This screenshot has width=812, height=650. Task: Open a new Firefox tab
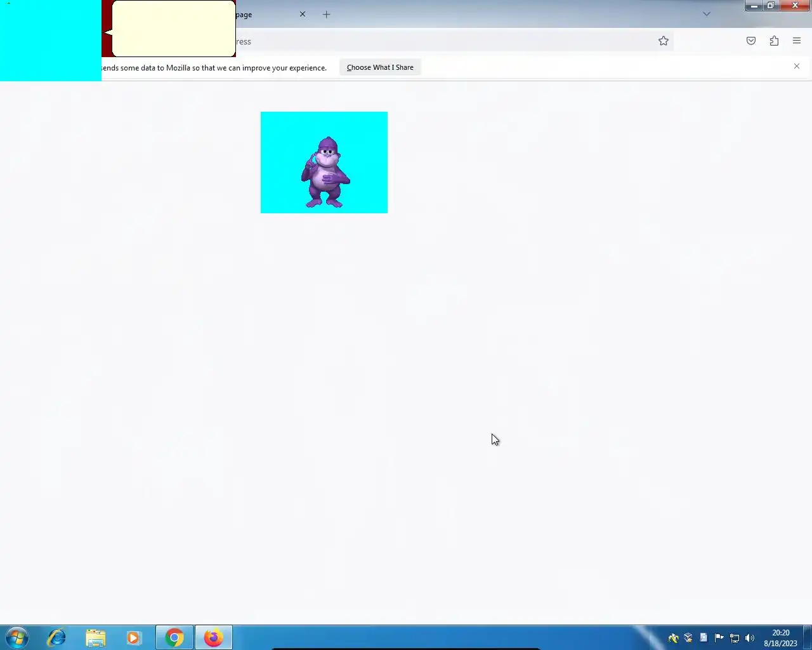pos(326,14)
